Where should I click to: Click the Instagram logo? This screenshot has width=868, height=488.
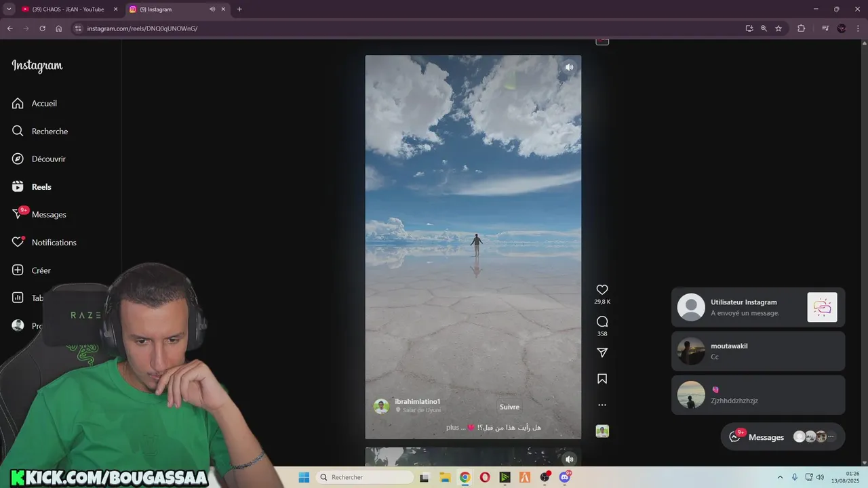[37, 66]
